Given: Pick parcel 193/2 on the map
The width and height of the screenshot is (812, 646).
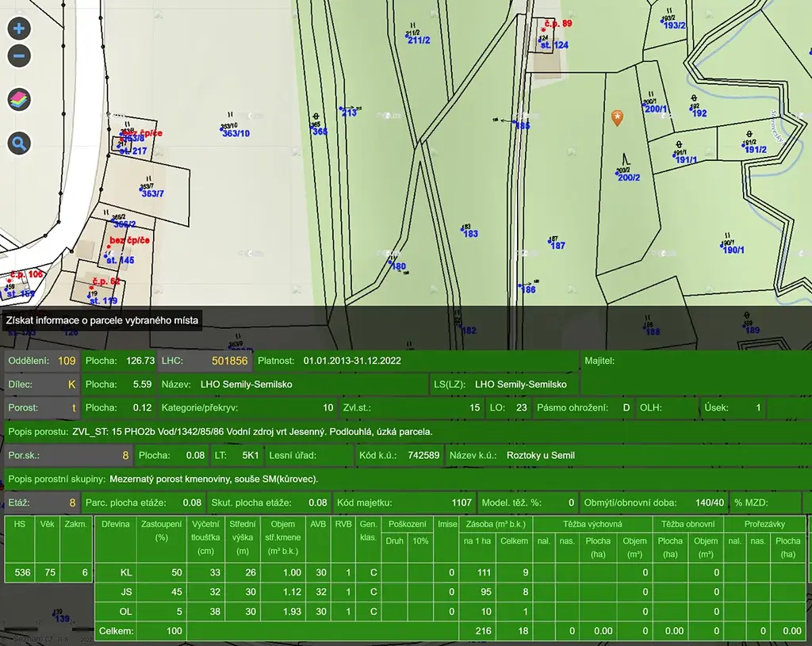Looking at the screenshot, I should tap(674, 25).
